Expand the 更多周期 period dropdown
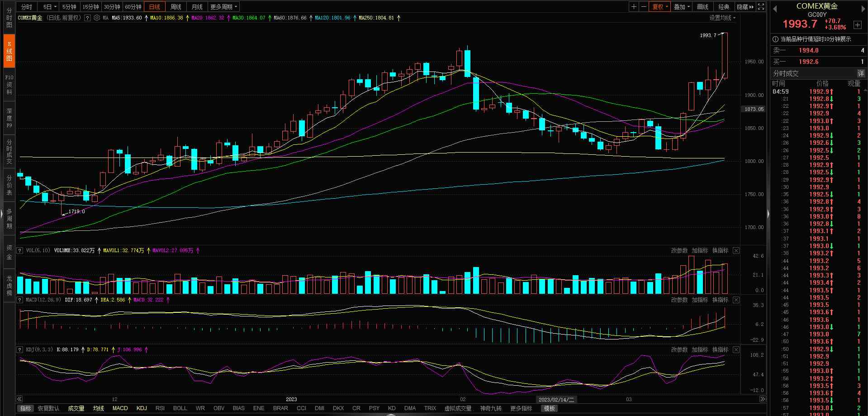 tap(223, 7)
